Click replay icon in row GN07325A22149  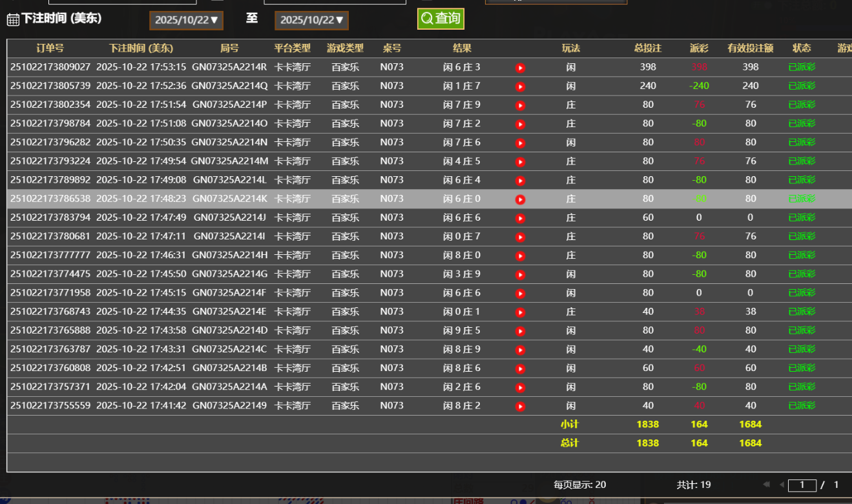(520, 407)
